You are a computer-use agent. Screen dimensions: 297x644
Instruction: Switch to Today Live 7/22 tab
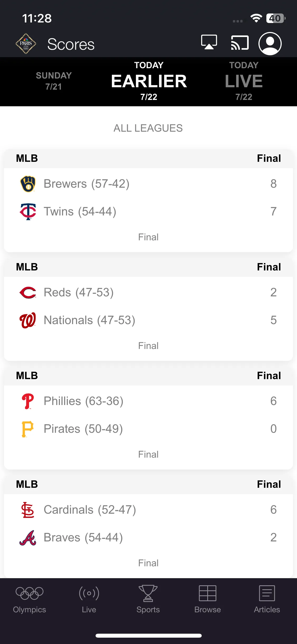point(244,81)
